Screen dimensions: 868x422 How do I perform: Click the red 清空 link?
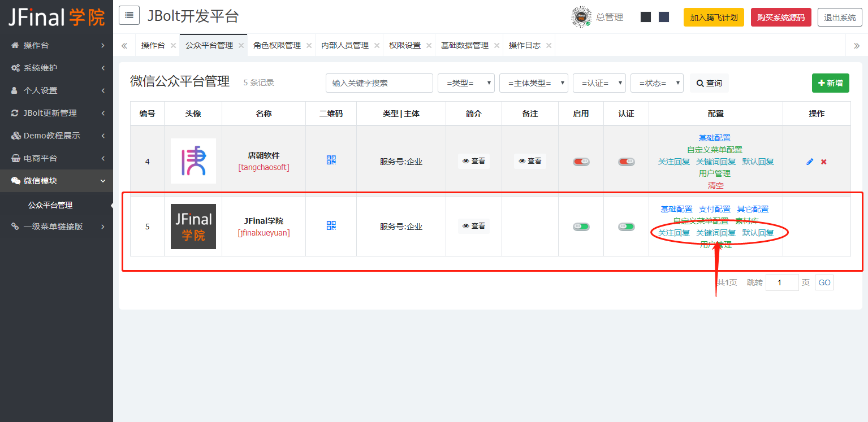tap(716, 185)
